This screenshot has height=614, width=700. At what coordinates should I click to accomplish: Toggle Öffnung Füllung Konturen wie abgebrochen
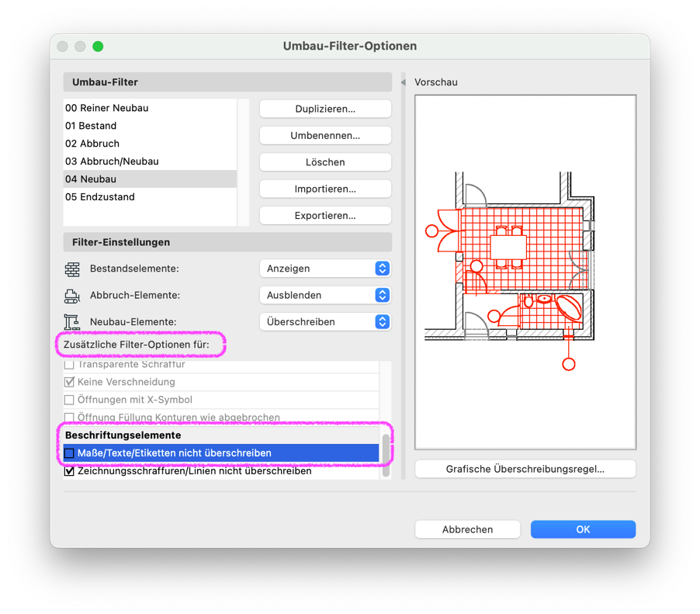[x=69, y=417]
